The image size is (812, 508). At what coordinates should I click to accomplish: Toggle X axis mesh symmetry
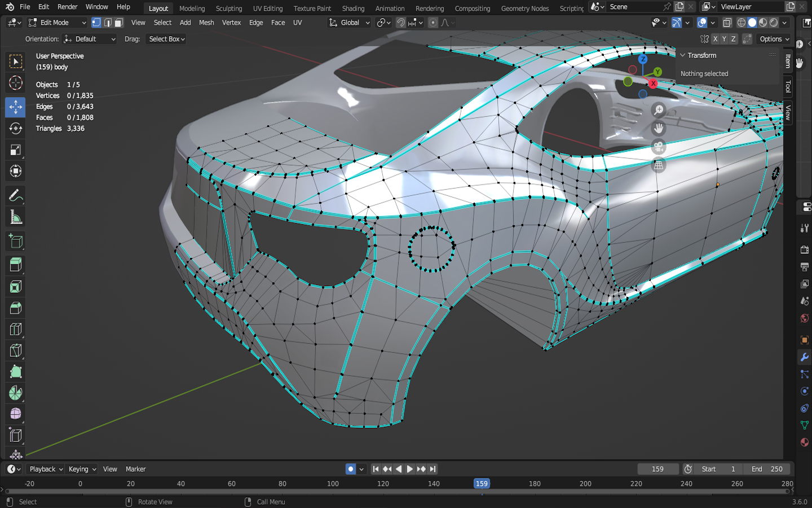click(715, 39)
